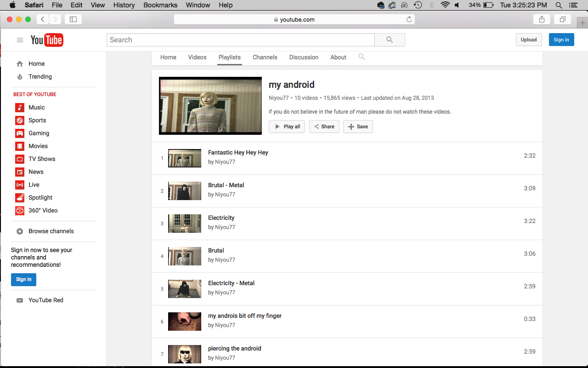Add a new Safari tab

[x=582, y=23]
